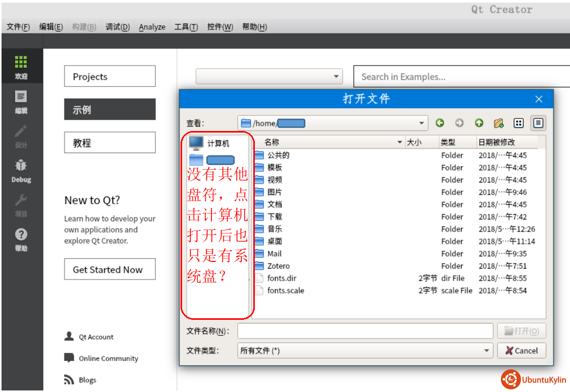Select the Computer entry in the dialog sidebar
The width and height of the screenshot is (570, 392).
point(209,143)
